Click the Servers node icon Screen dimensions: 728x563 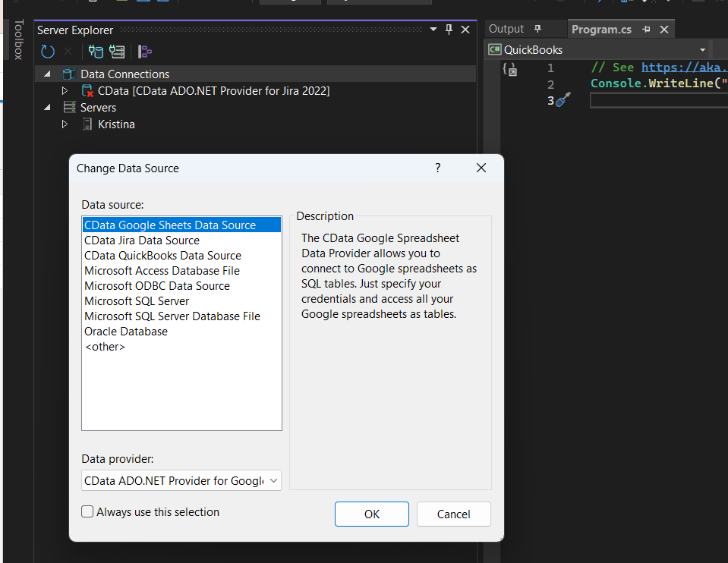tap(69, 108)
